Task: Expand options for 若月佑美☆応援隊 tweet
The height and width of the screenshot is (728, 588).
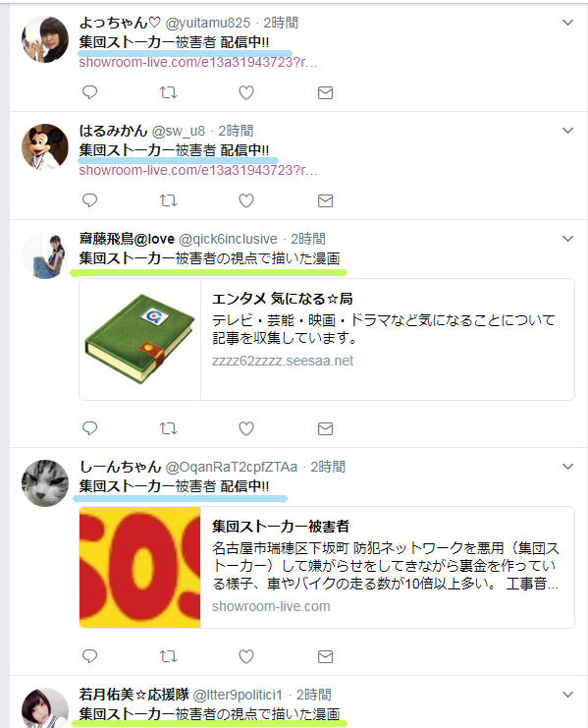Action: click(567, 695)
